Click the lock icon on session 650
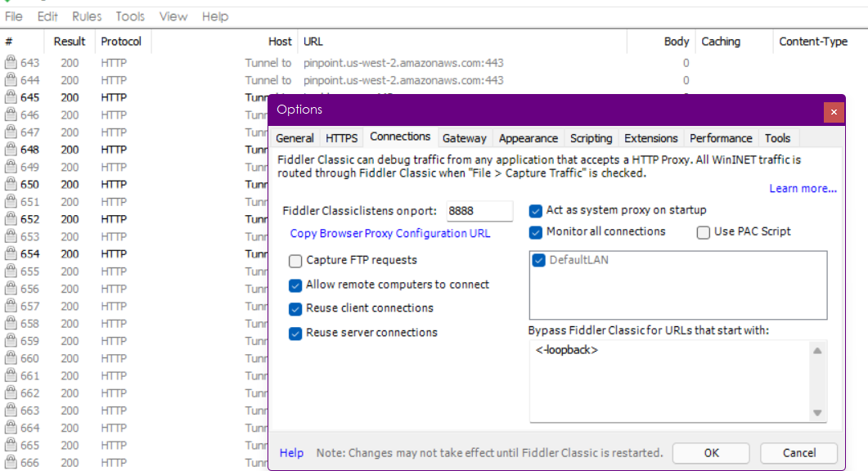Viewport: 868px width, 471px height. pyautogui.click(x=11, y=185)
